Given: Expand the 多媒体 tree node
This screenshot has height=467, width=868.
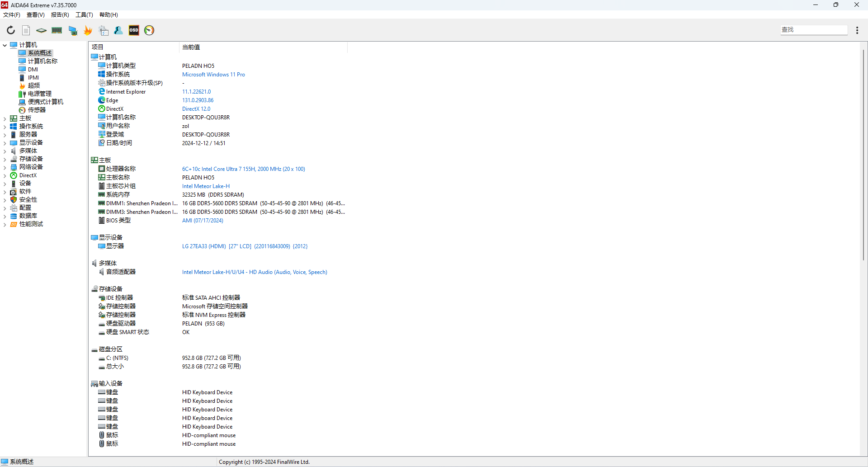Looking at the screenshot, I should pos(5,151).
